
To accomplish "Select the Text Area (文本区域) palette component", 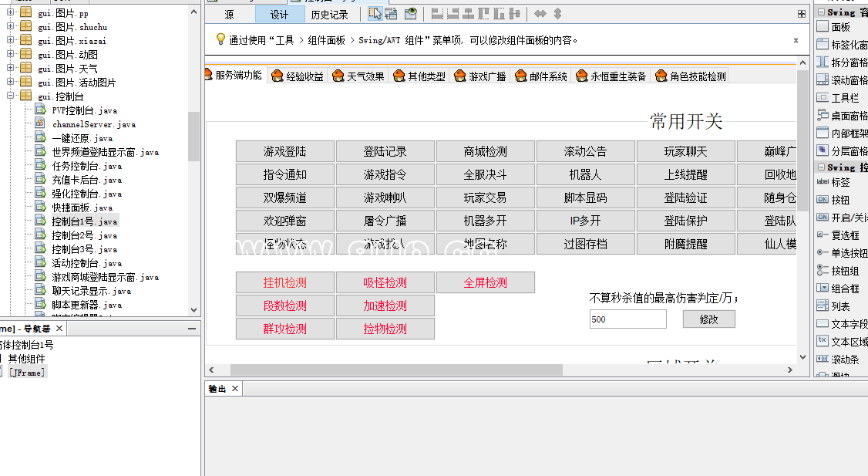I will pyautogui.click(x=842, y=341).
